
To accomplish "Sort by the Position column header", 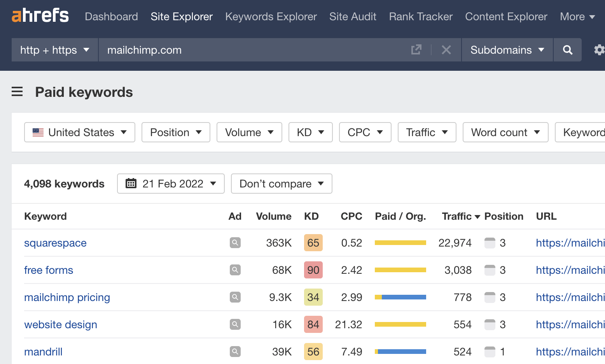I will (x=504, y=216).
